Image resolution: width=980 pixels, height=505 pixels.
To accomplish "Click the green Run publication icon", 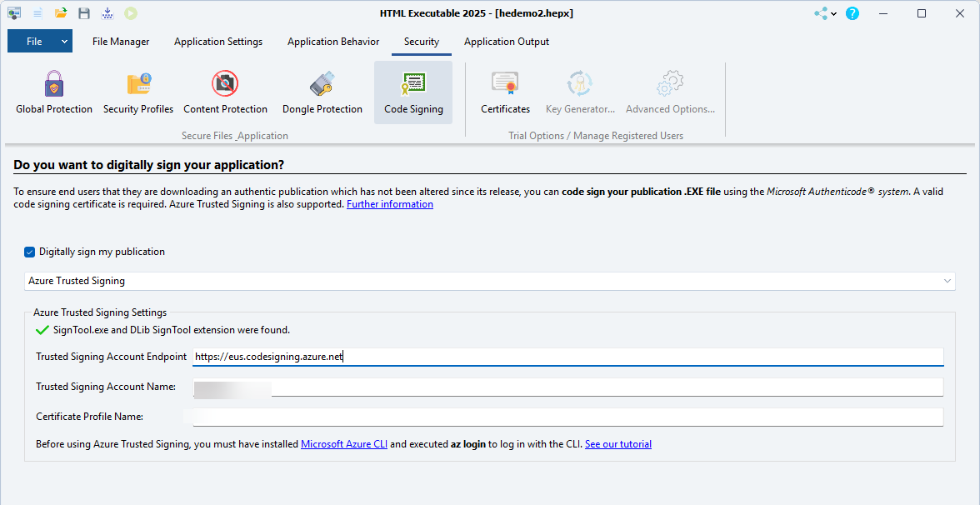I will coord(130,12).
